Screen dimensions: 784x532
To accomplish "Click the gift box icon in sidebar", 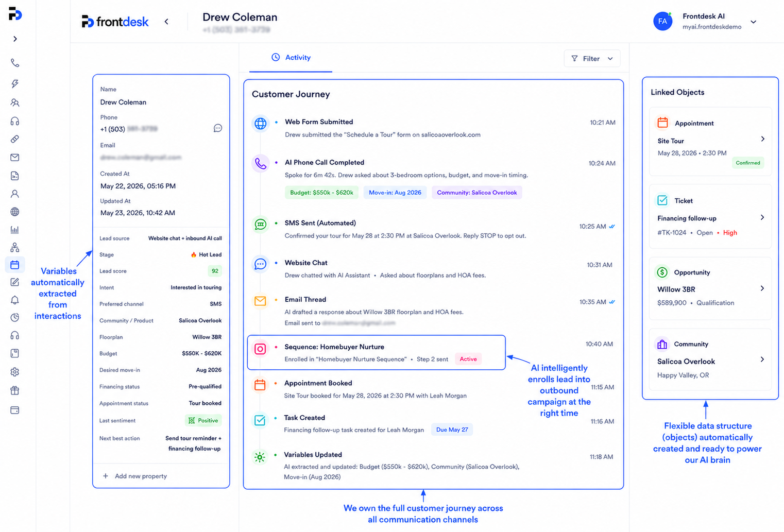I will point(15,390).
